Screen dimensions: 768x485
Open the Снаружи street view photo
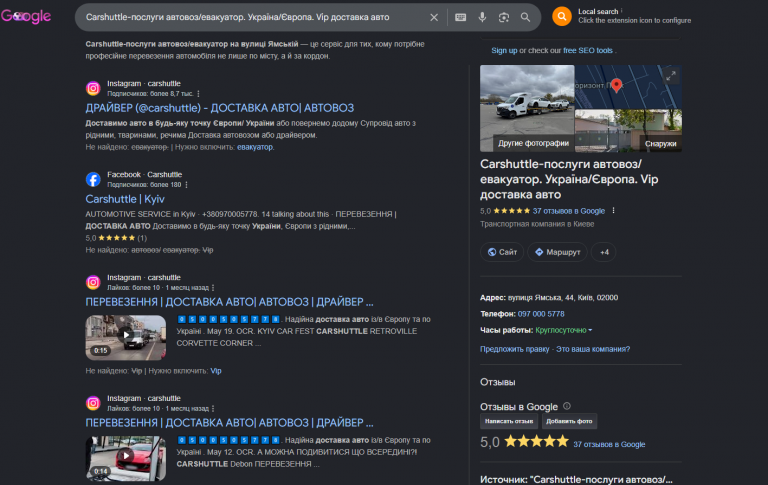click(628, 131)
